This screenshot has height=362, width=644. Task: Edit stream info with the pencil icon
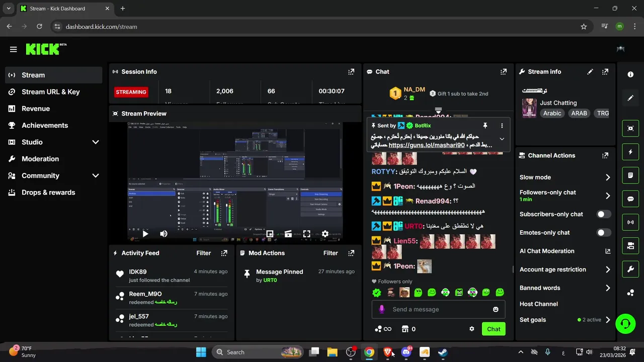point(590,72)
